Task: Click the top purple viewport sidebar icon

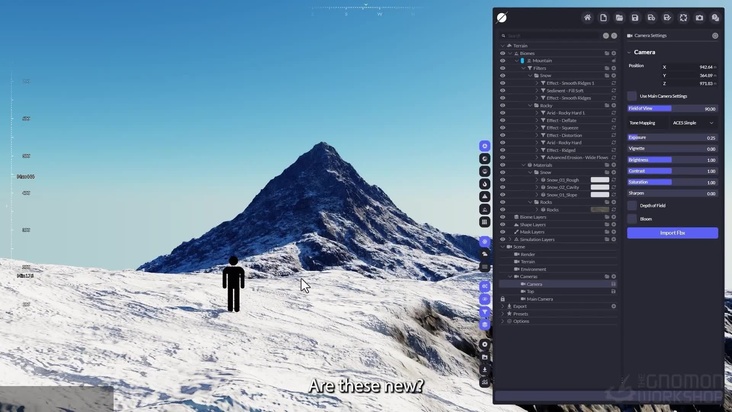Action: [x=485, y=146]
